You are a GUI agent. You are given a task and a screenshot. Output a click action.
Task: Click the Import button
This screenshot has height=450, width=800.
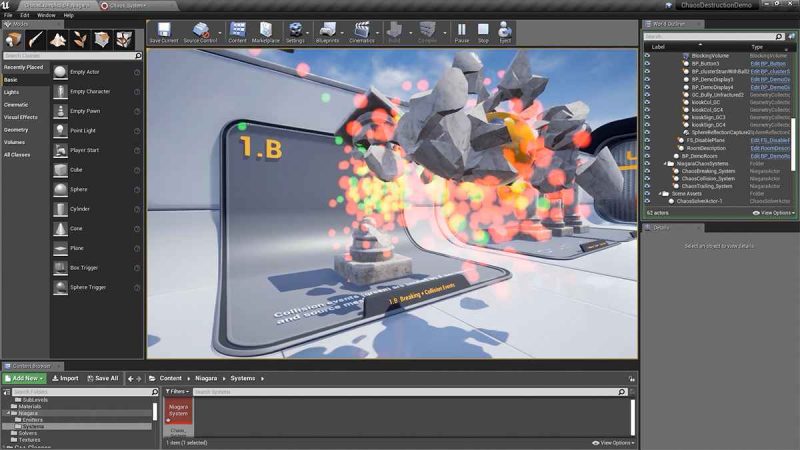(x=65, y=379)
